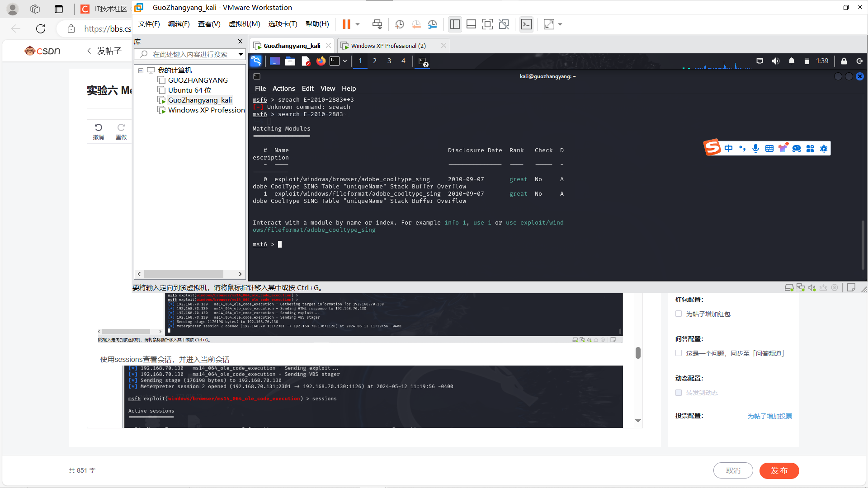Pause the virtual machine with the orange button
The height and width of the screenshot is (488, 868).
click(346, 24)
